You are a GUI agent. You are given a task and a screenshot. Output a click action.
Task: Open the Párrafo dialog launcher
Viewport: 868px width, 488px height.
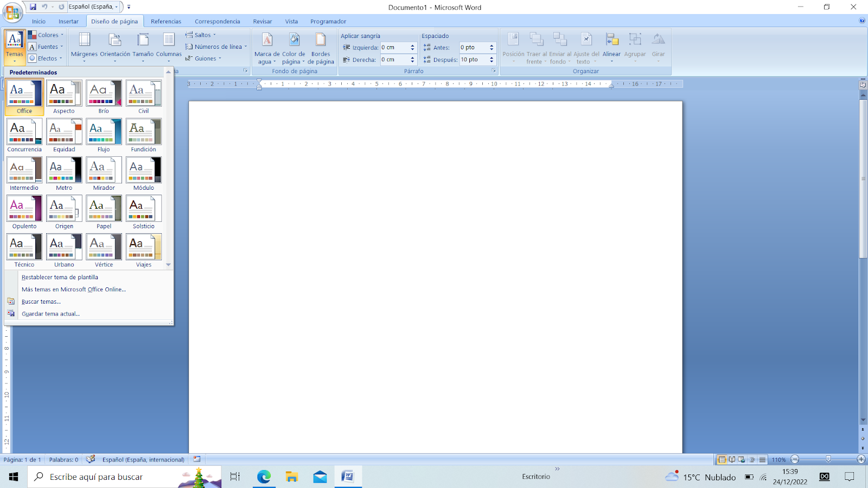coord(494,71)
